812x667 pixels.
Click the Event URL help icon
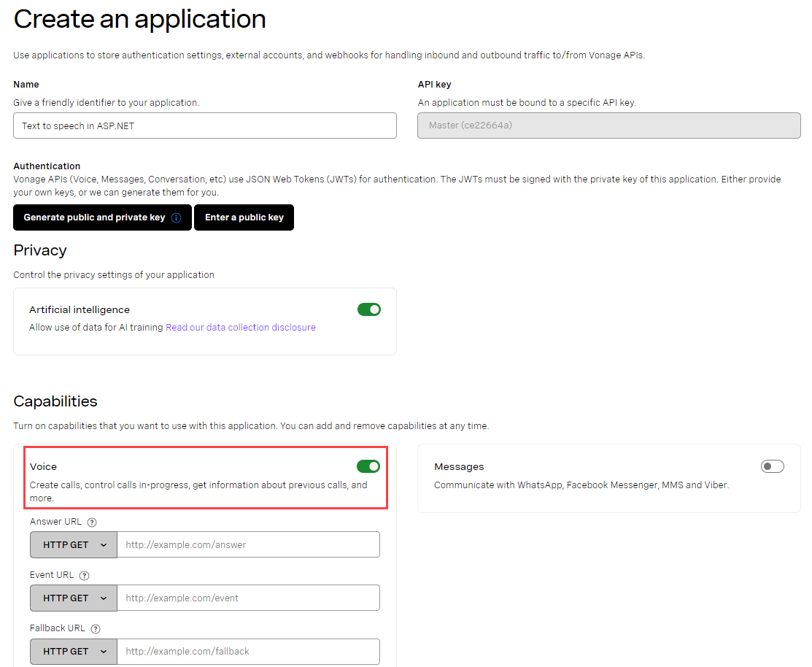tap(85, 575)
